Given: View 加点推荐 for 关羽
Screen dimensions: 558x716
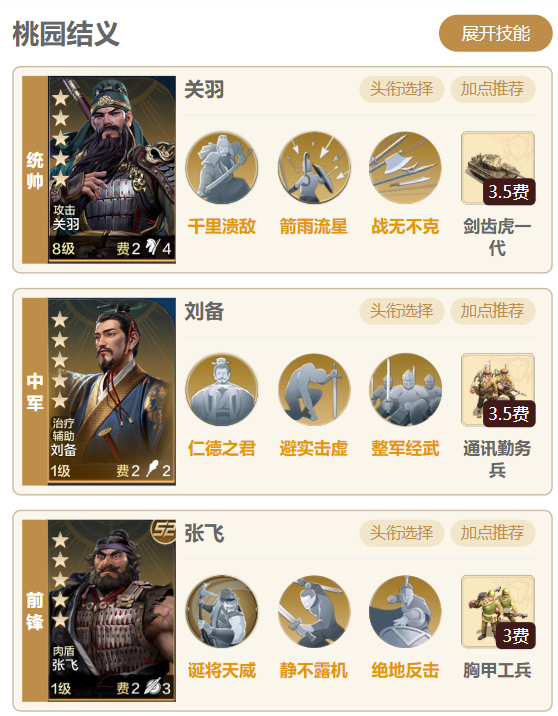Looking at the screenshot, I should (x=493, y=89).
